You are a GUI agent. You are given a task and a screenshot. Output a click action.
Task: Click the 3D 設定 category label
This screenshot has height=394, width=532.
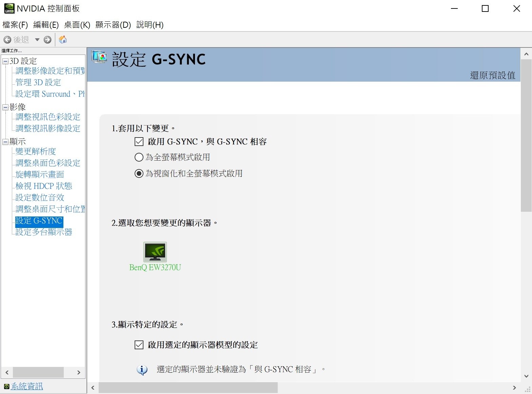[x=23, y=61]
